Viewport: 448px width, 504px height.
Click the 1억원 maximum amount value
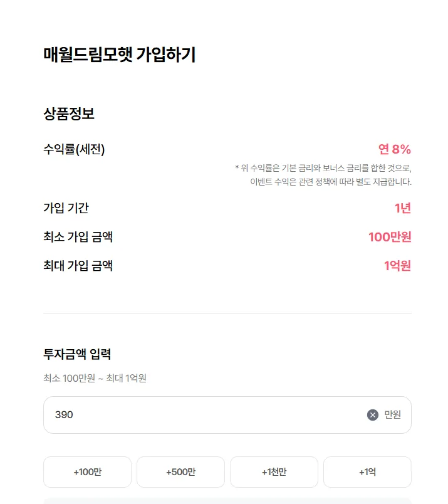point(397,266)
